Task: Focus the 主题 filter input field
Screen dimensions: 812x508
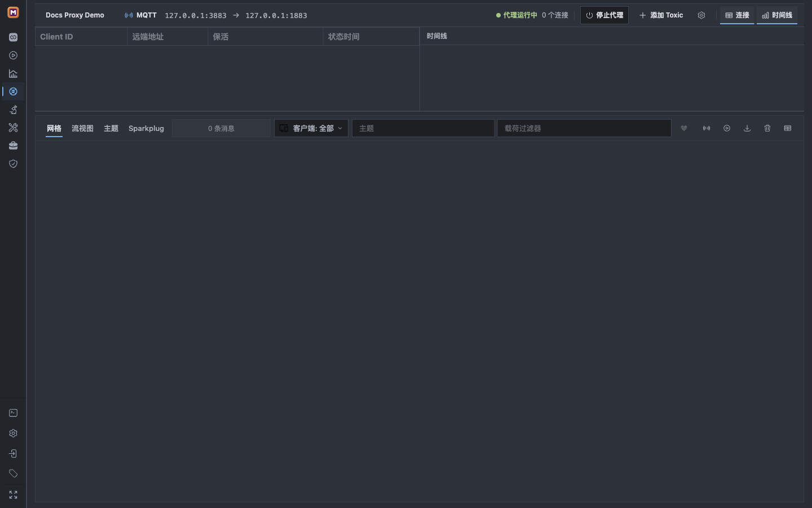Action: coord(423,128)
